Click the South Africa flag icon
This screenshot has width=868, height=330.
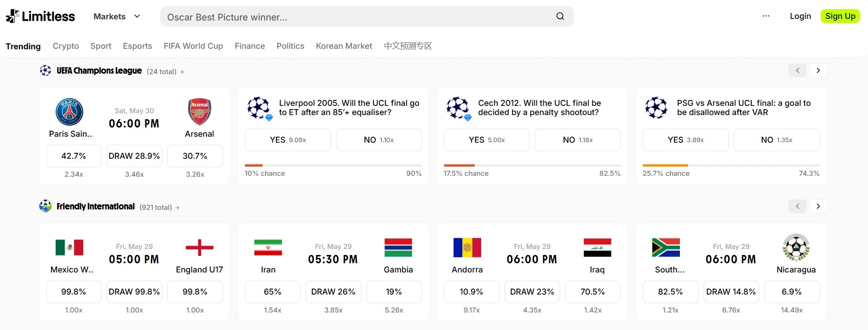(x=666, y=248)
